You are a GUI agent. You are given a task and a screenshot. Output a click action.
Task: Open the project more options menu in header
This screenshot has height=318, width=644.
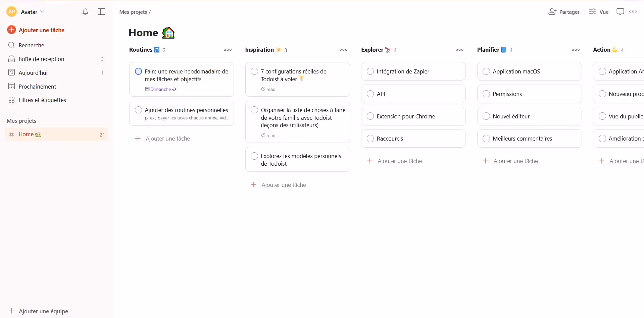click(633, 12)
